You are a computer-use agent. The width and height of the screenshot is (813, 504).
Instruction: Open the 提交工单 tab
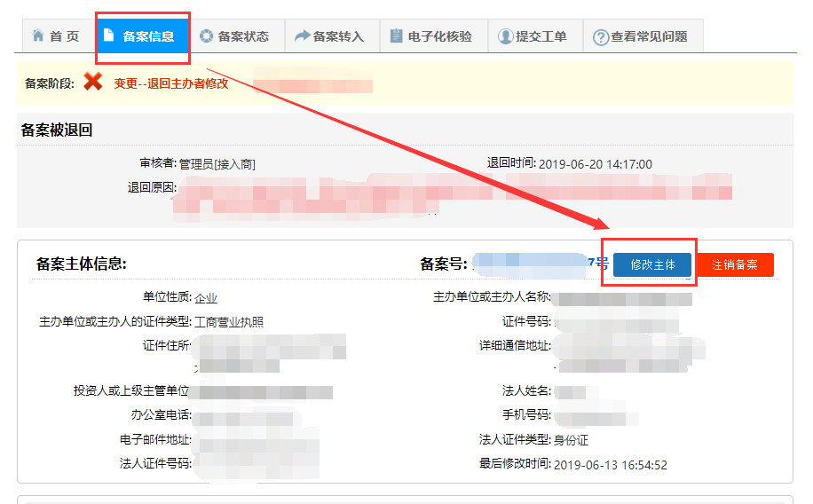tap(535, 35)
